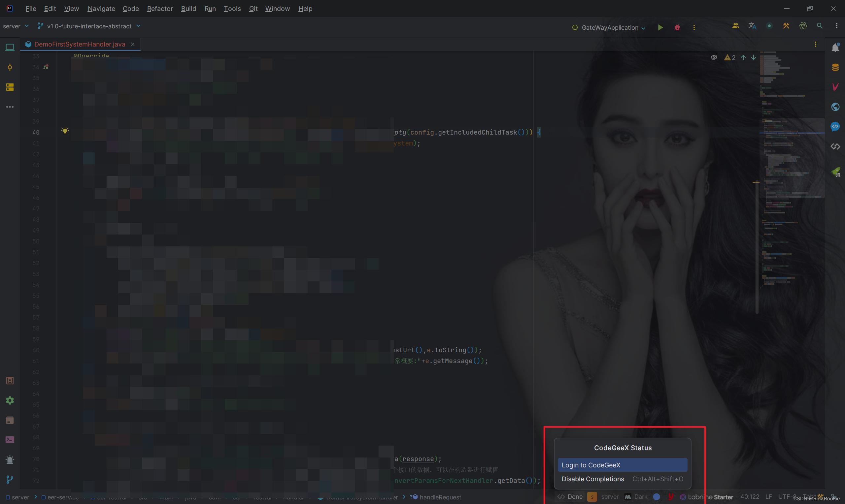Click Disable Completions in the CodeGeeX popup

(592, 479)
